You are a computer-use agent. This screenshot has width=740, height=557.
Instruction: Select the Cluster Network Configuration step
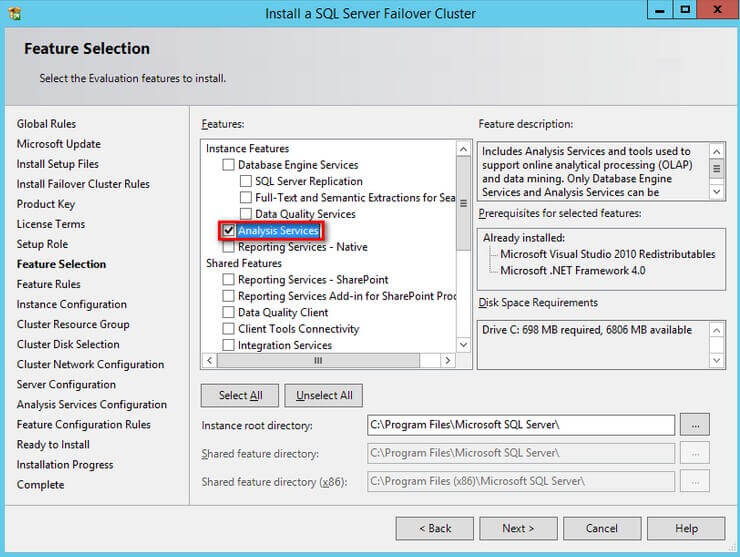coord(91,364)
